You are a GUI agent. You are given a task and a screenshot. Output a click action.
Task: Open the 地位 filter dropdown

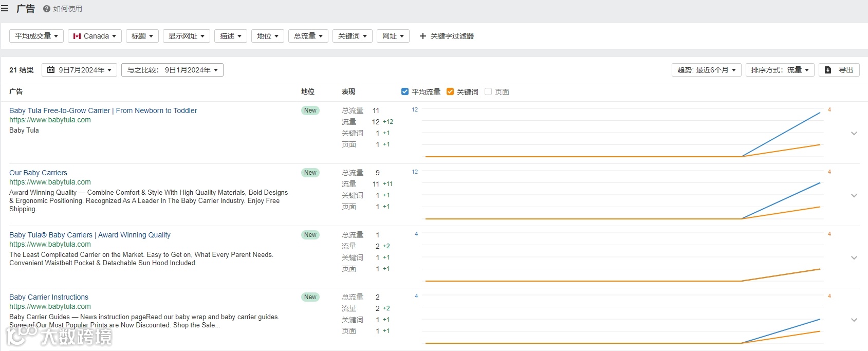click(268, 36)
